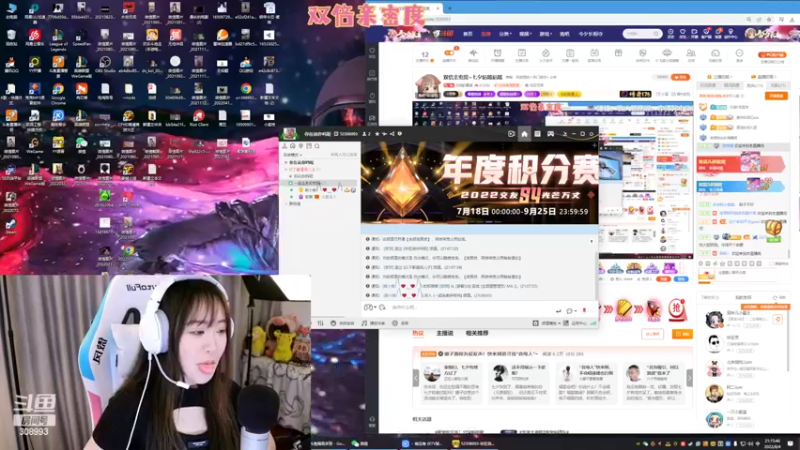This screenshot has width=800, height=450.
Task: Click the gift box icon in Douyu streamer toolbar
Action: 618,54
